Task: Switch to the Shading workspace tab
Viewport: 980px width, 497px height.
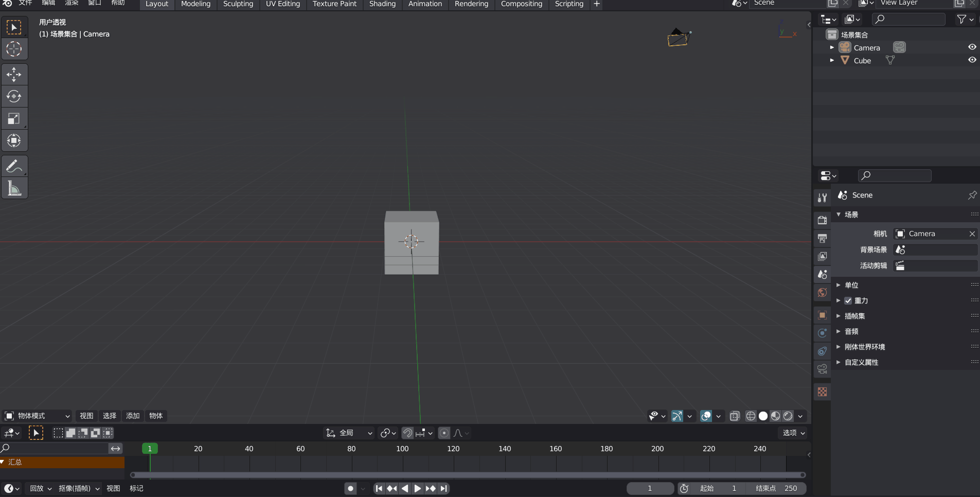Action: pos(382,4)
